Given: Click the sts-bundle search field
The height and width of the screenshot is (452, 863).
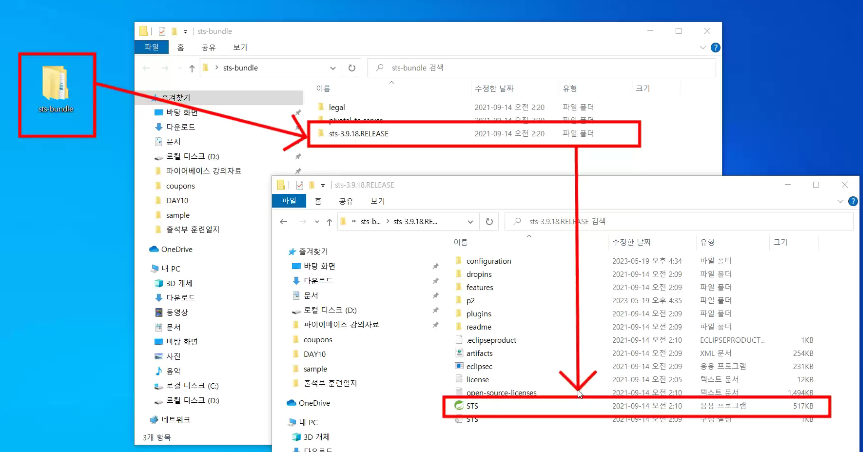Looking at the screenshot, I should tap(542, 68).
